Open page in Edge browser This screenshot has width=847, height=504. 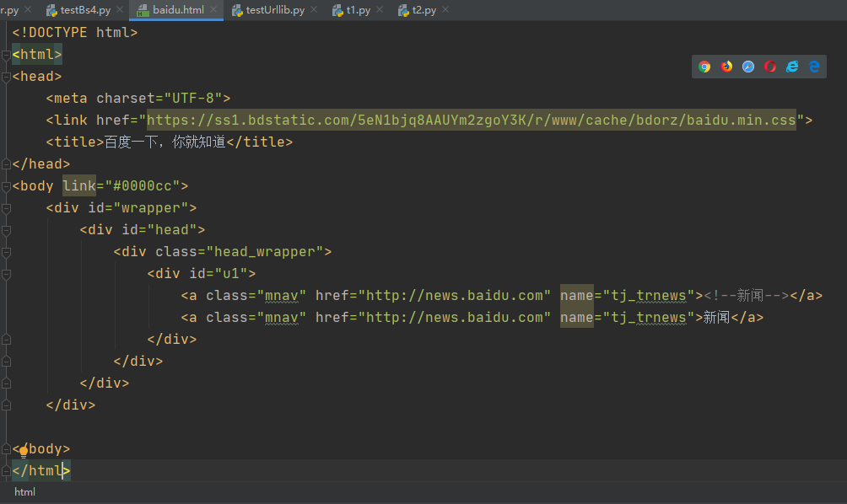click(x=814, y=67)
